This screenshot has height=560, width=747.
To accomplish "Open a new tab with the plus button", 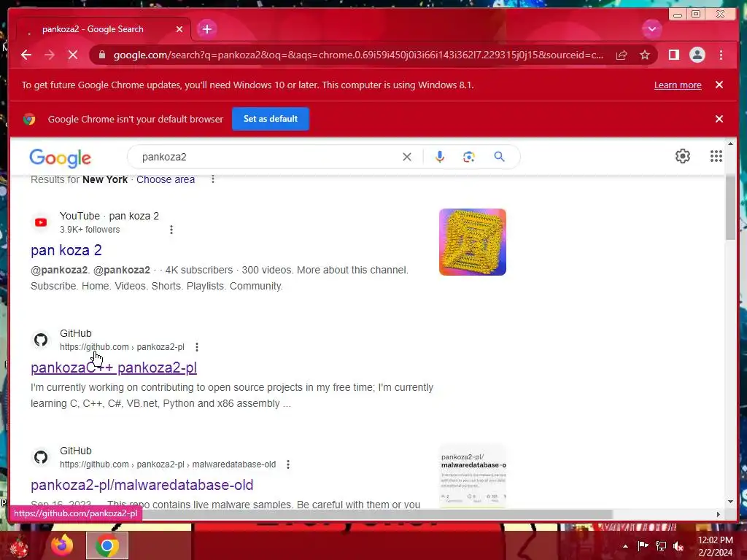I will click(206, 29).
